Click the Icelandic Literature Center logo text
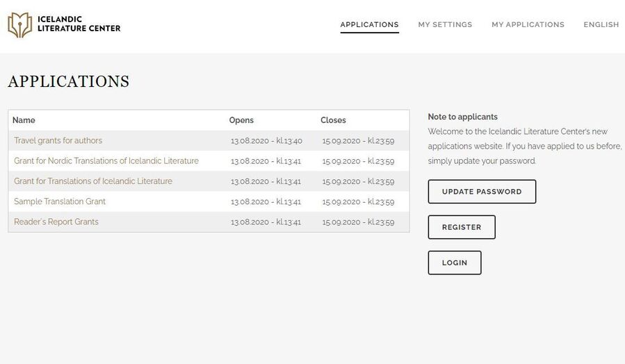The width and height of the screenshot is (625, 364). coord(79,24)
